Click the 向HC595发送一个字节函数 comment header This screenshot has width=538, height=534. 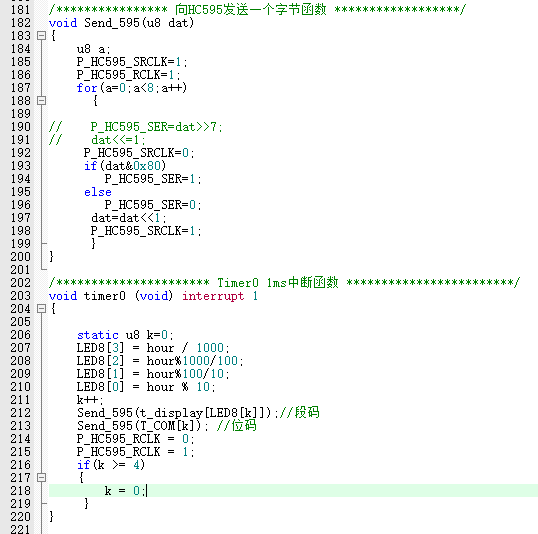tap(257, 10)
